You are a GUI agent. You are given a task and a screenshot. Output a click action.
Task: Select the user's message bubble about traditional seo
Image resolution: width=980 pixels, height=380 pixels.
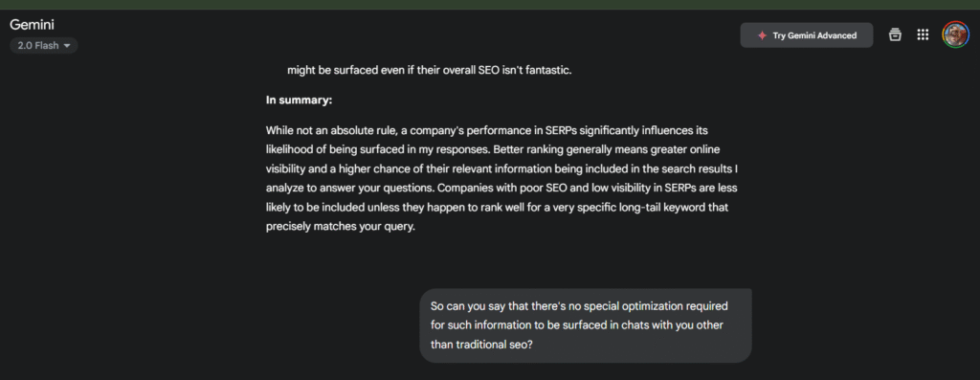(x=586, y=325)
